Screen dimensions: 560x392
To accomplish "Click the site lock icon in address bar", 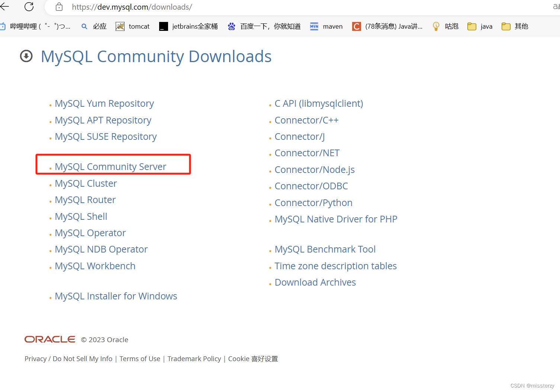I will tap(59, 7).
